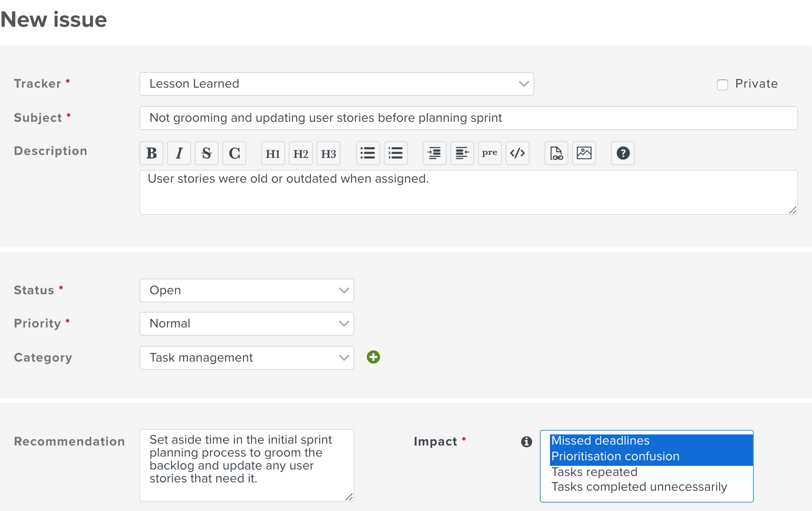Open the Tracker dropdown showing Lesson Learned
Image resolution: width=812 pixels, height=511 pixels.
pos(337,84)
